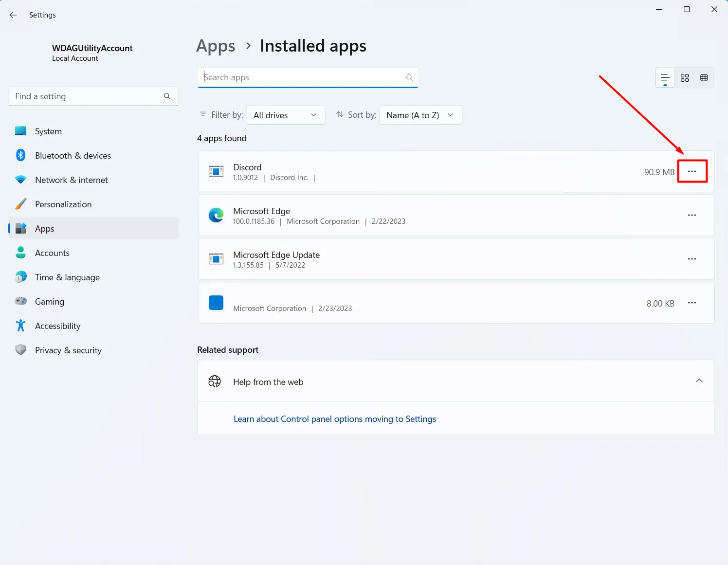This screenshot has height=565, width=728.
Task: Select Privacy & security in sidebar
Action: click(x=68, y=350)
